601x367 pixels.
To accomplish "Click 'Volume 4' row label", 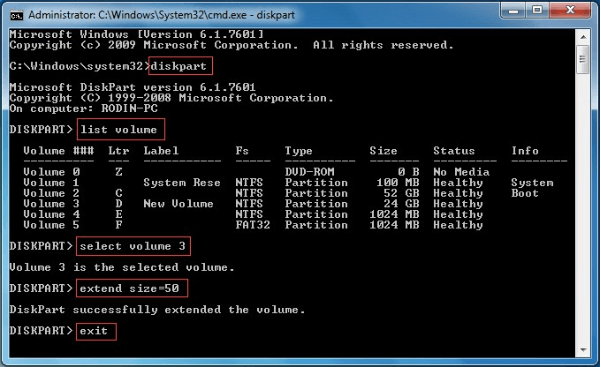I will [x=51, y=214].
